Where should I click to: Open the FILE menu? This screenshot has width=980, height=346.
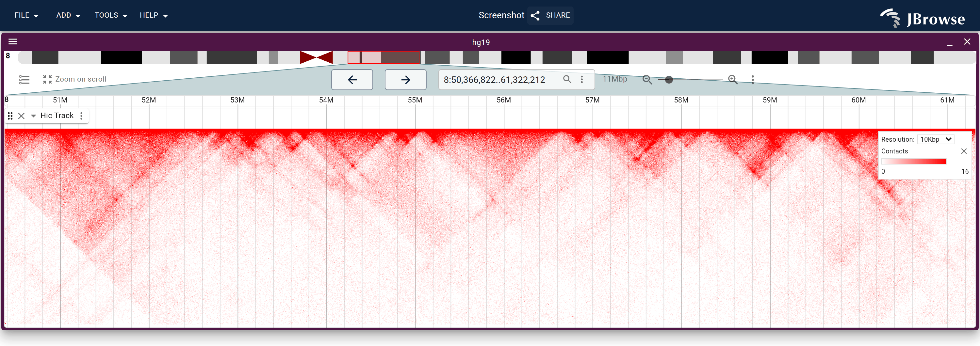[26, 15]
